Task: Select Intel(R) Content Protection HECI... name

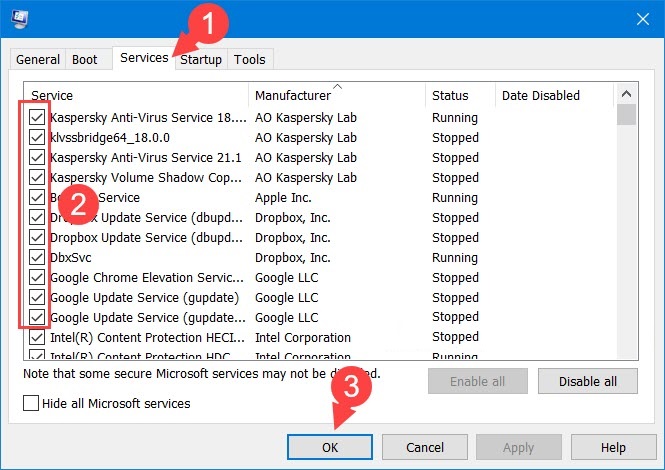Action: tap(147, 338)
